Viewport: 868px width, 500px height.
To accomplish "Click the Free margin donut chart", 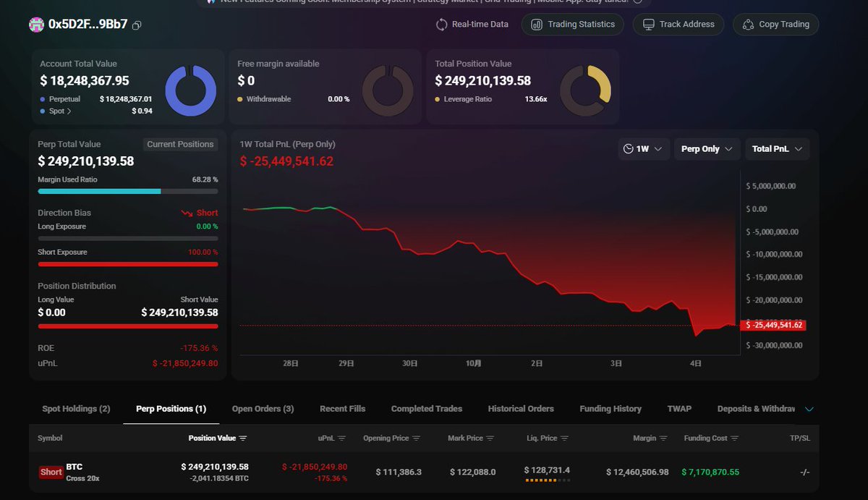I will (388, 91).
